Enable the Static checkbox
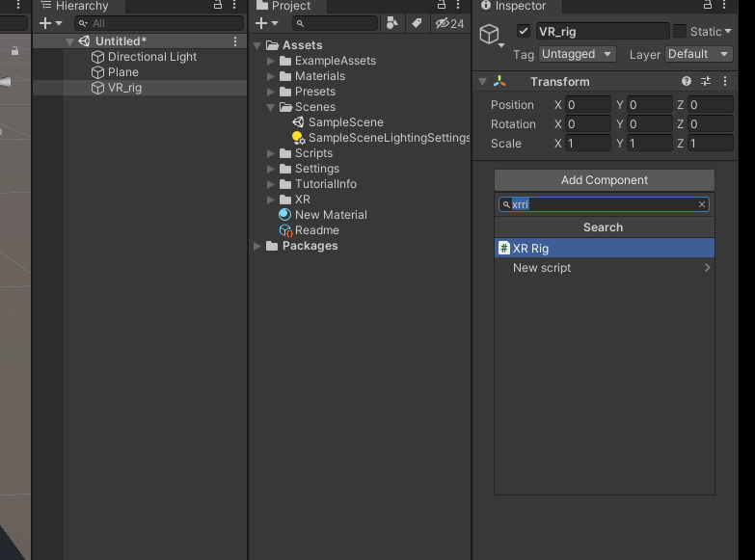Screen dimensions: 755x560 coord(680,31)
